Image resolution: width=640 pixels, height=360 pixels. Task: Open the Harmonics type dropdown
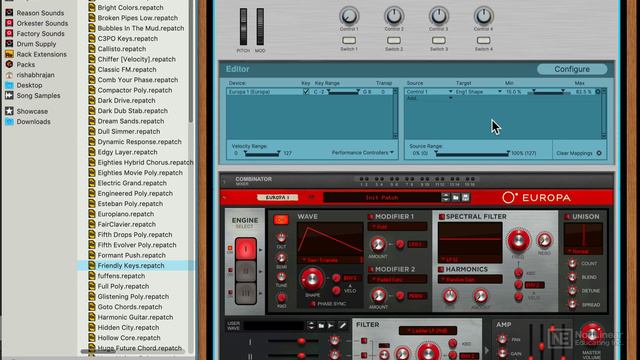pos(470,280)
